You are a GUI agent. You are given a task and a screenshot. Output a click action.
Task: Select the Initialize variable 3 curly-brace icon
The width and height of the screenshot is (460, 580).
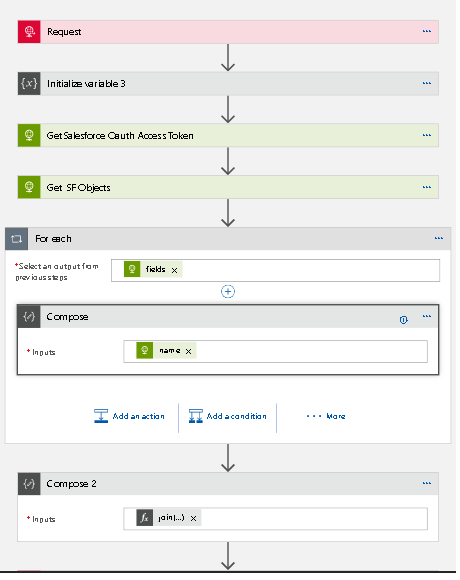(x=29, y=84)
